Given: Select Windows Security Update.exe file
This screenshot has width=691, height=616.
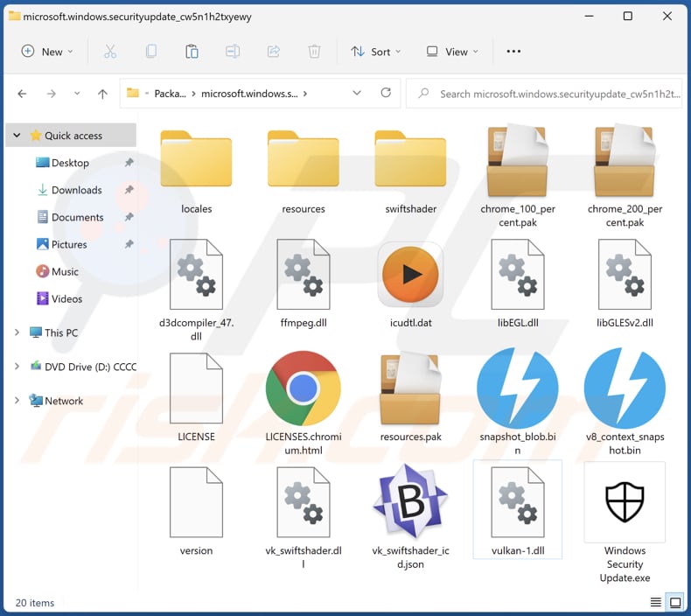Looking at the screenshot, I should coord(625,523).
